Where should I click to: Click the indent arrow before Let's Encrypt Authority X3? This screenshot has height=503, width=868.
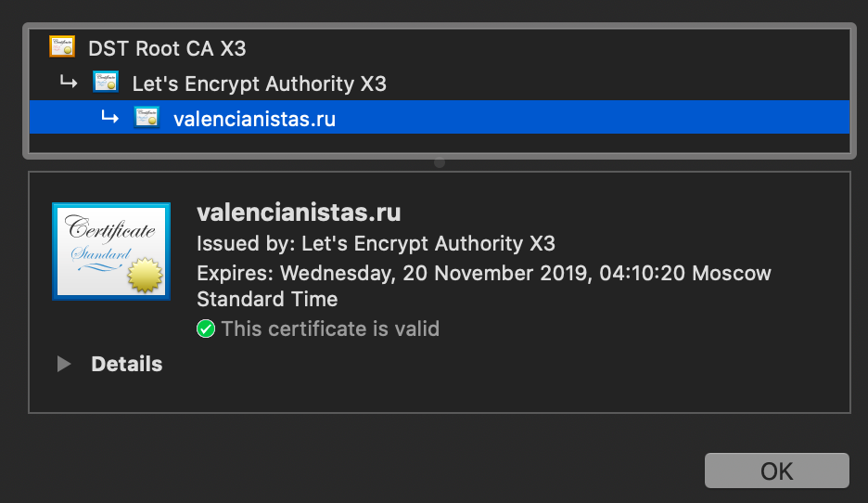pyautogui.click(x=68, y=83)
